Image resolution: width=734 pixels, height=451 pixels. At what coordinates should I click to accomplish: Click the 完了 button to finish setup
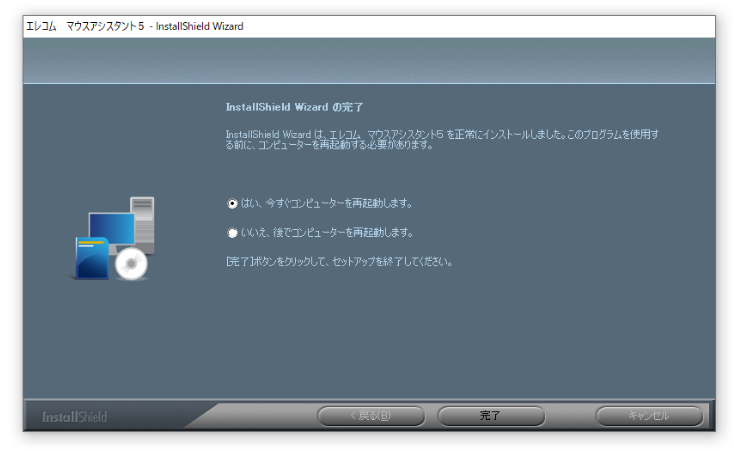coord(491,415)
